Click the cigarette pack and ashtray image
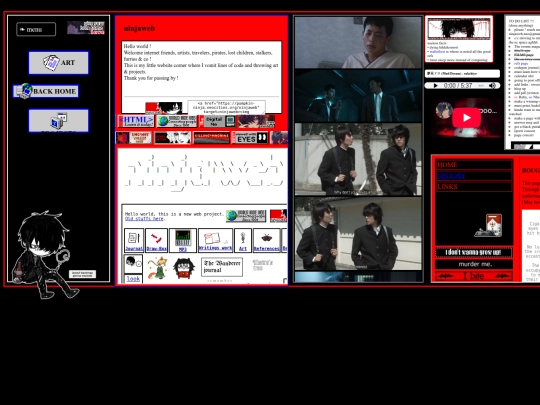Image resolution: width=540 pixels, height=405 pixels. coord(489,226)
